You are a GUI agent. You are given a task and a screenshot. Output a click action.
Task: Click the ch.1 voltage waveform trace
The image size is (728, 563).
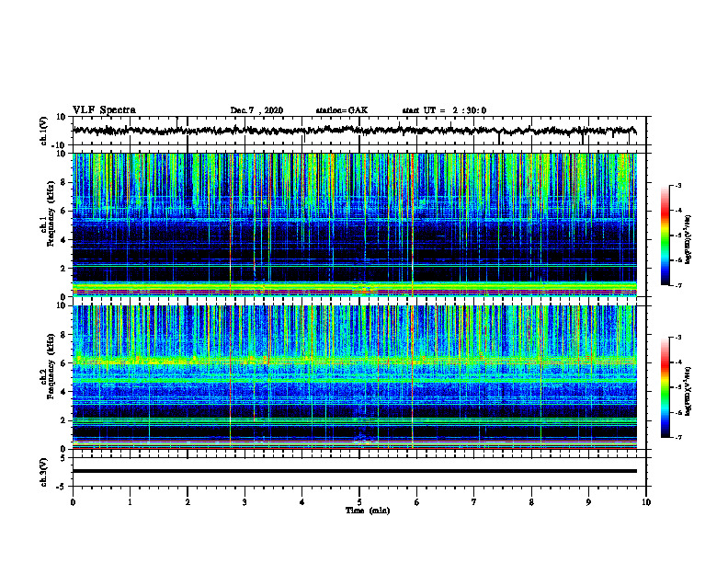[x=354, y=131]
